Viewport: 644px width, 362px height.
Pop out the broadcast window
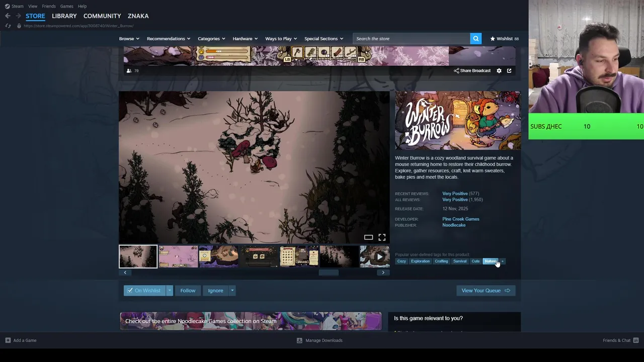509,71
